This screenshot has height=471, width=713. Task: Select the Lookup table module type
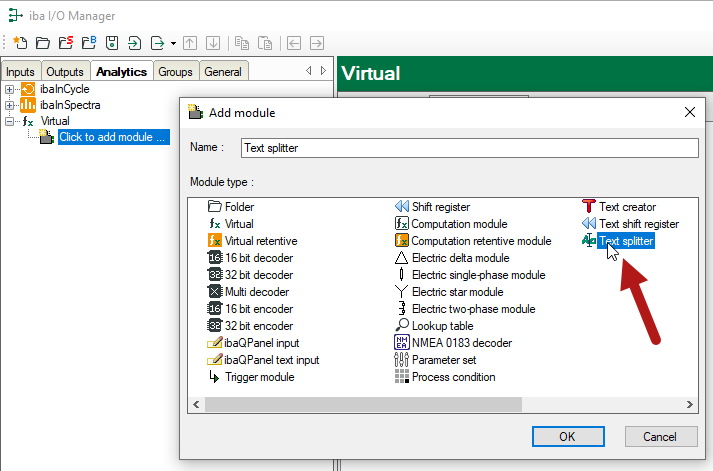[442, 326]
